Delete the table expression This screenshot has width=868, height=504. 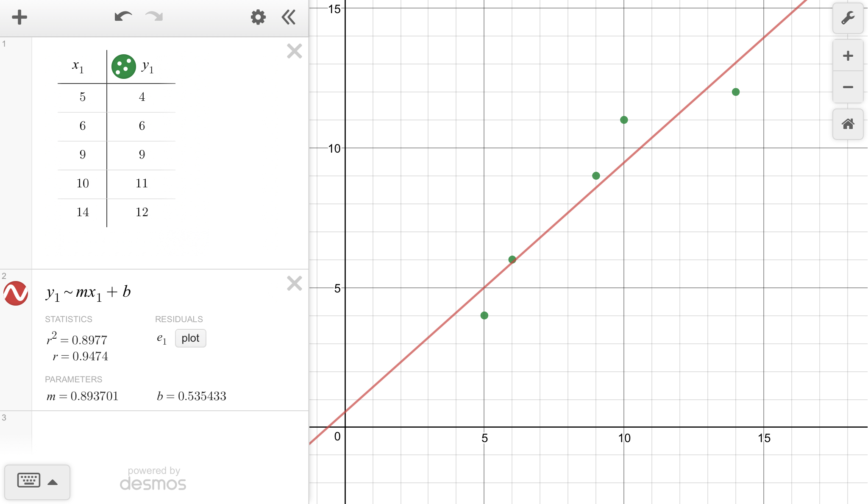[294, 51]
